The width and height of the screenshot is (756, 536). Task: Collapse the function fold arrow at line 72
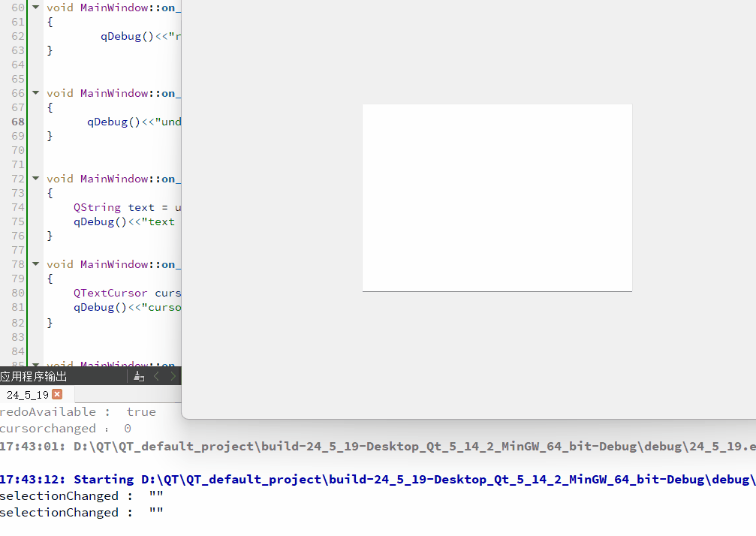point(36,179)
